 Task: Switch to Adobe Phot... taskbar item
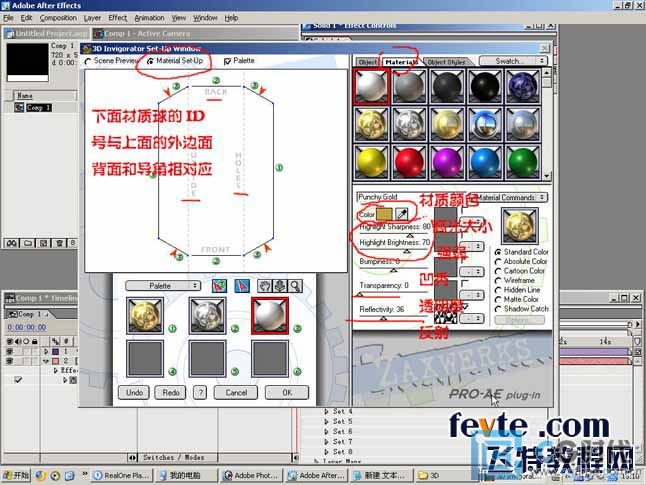click(253, 476)
